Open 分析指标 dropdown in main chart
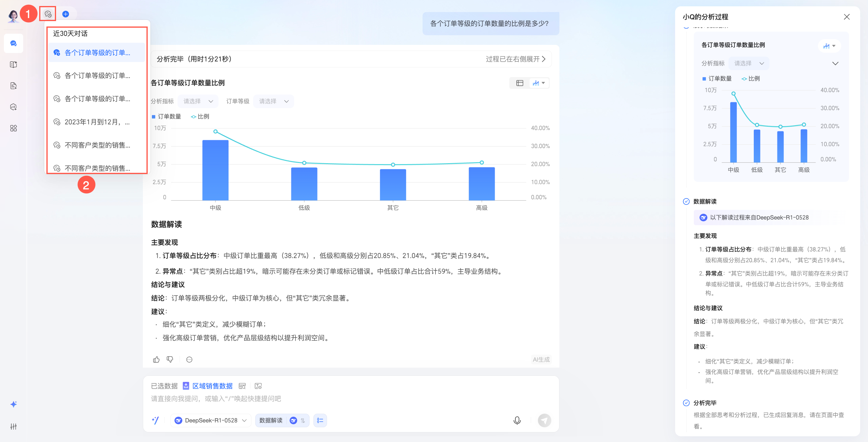Screen dimensions: 868x442 point(198,101)
